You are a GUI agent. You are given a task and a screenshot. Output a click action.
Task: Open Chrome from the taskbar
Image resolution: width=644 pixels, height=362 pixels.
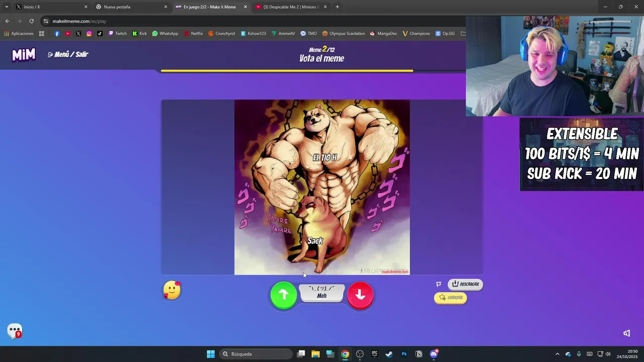[345, 354]
